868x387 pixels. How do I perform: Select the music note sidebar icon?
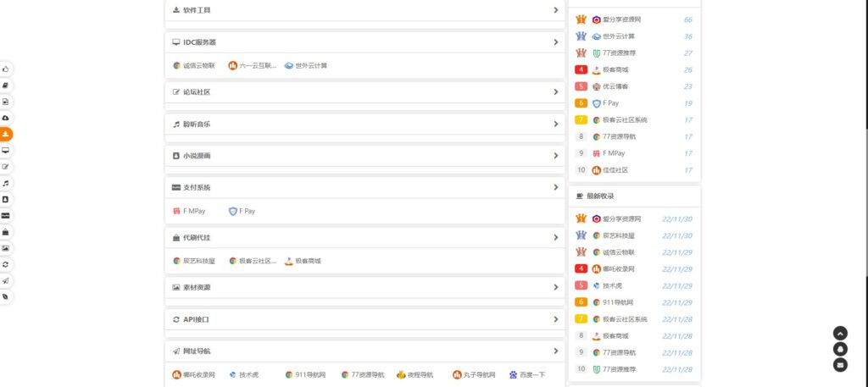pyautogui.click(x=6, y=183)
